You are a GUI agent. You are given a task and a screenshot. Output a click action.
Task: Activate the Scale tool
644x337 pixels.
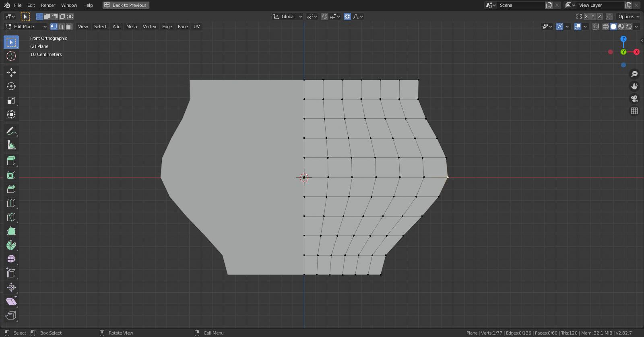point(11,100)
